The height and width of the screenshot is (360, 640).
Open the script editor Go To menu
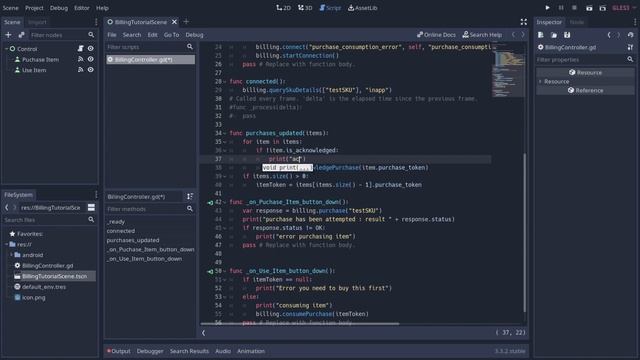tap(171, 35)
